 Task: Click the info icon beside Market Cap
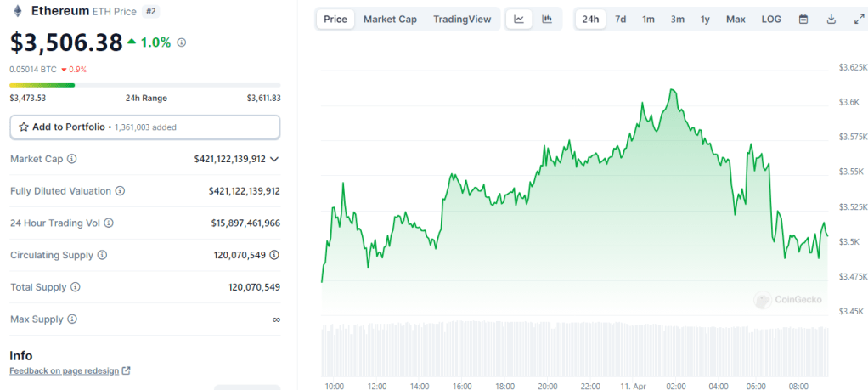coord(71,159)
